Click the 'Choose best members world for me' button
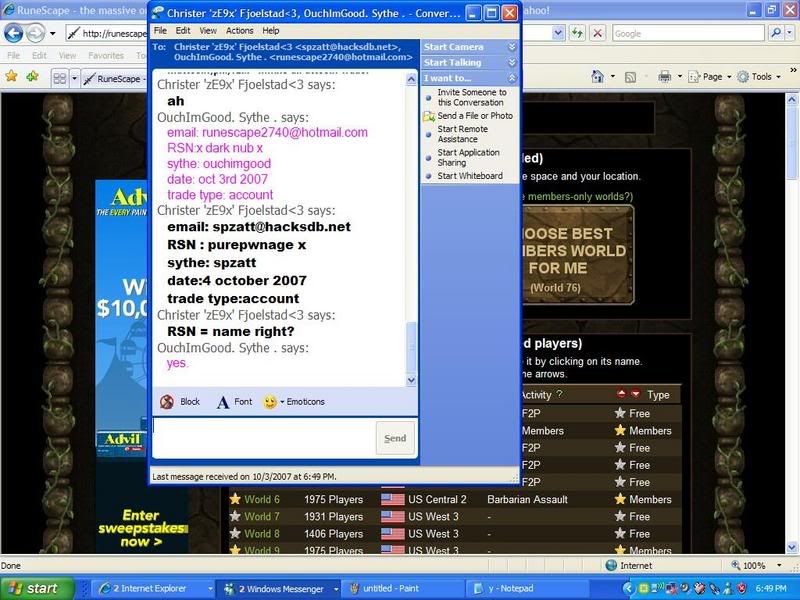The width and height of the screenshot is (800, 600). click(x=578, y=255)
